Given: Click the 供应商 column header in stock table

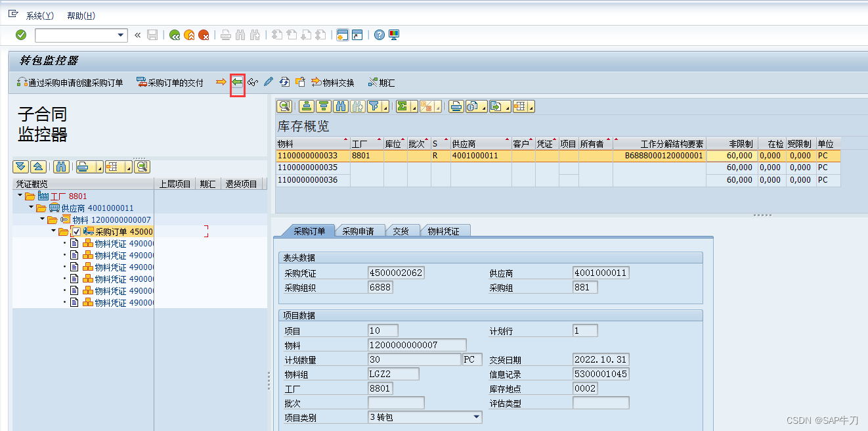Looking at the screenshot, I should click(481, 144).
